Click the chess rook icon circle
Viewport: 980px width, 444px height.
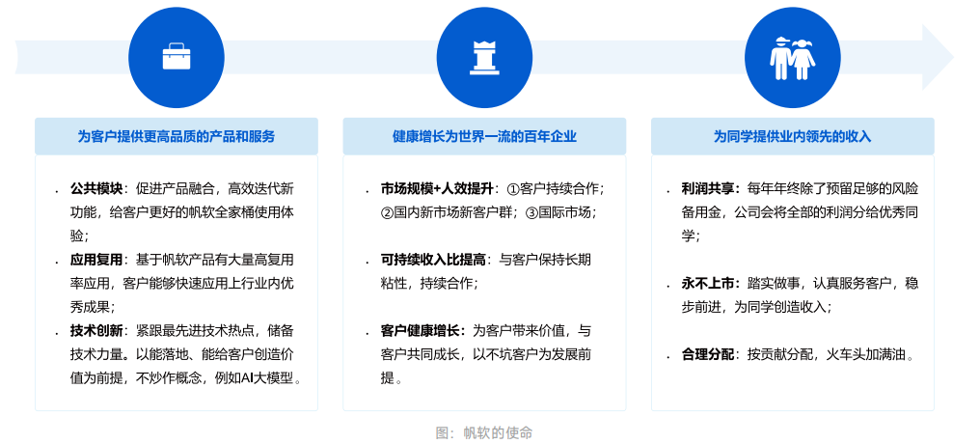(484, 58)
